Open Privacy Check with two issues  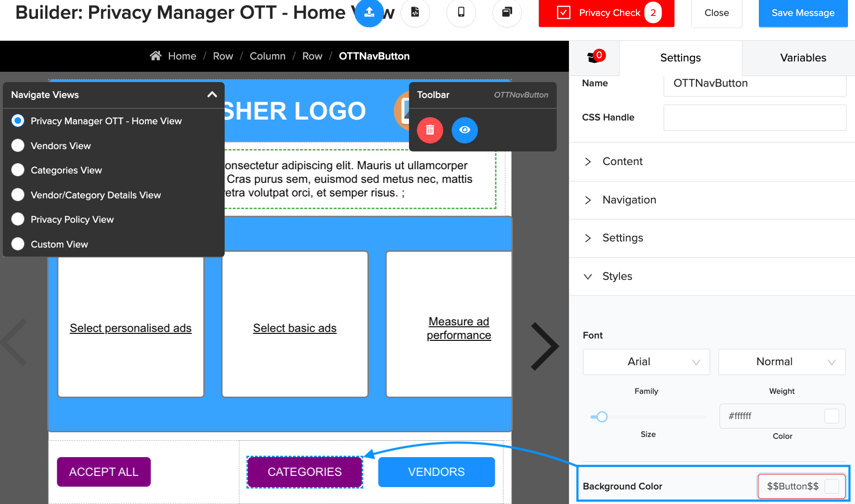tap(606, 13)
